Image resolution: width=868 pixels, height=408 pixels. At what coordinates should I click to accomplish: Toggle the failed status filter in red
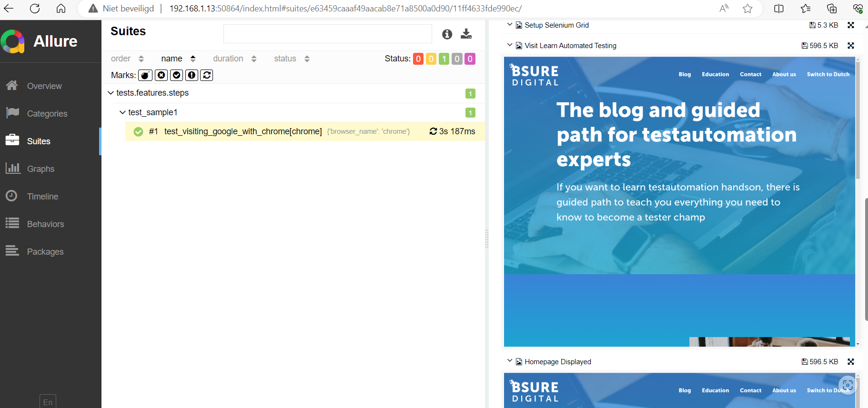point(418,59)
